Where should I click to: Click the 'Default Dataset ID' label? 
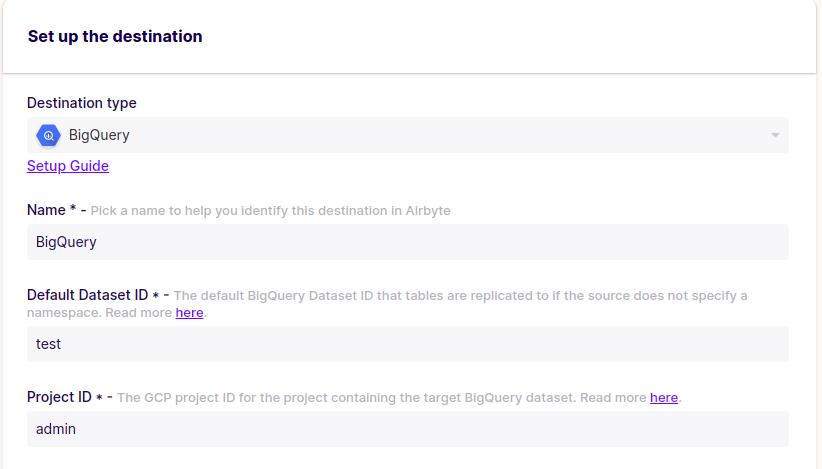point(87,295)
